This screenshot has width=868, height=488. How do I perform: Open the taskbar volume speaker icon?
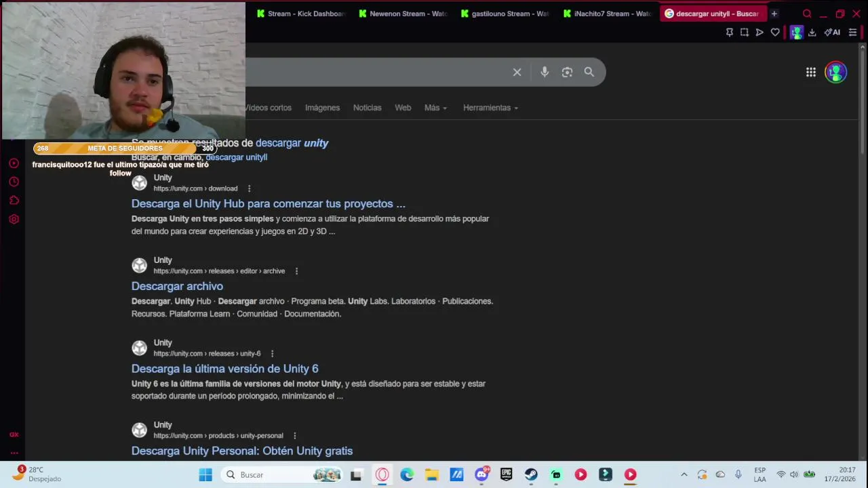click(x=794, y=475)
